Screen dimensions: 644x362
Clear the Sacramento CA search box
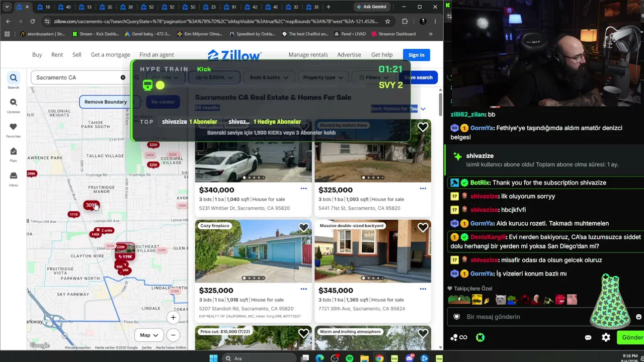(123, 77)
